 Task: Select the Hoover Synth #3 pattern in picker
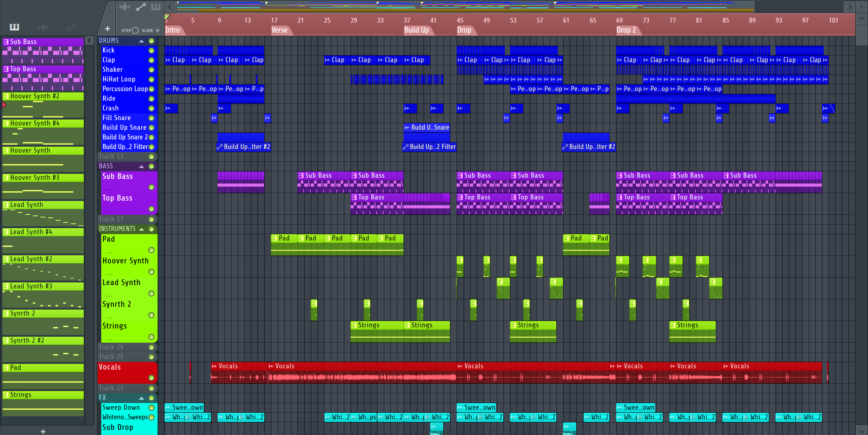click(x=43, y=186)
